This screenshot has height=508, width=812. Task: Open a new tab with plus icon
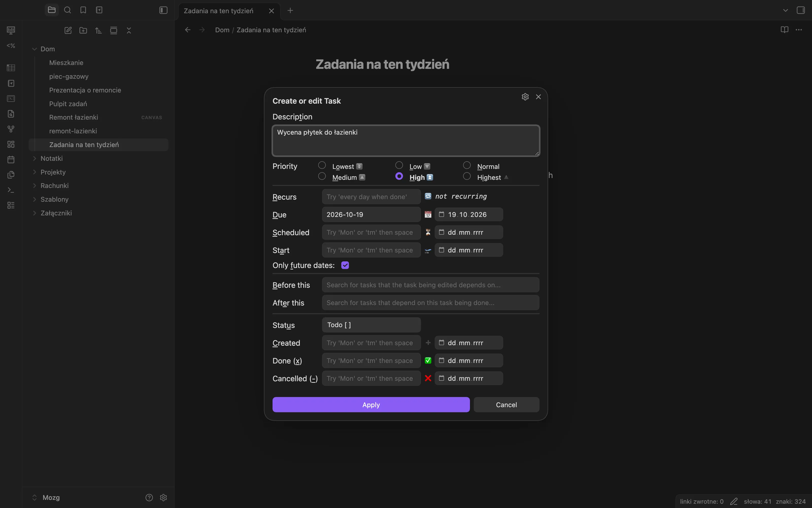(x=290, y=10)
